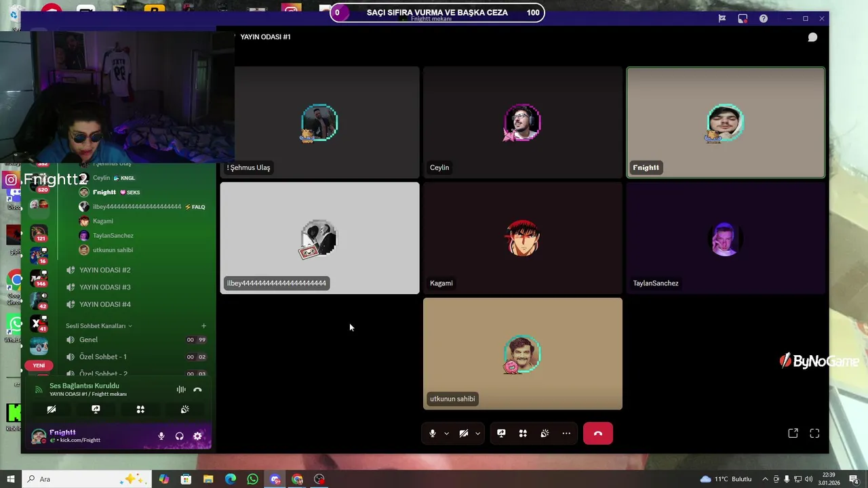
Task: Collapse Sesli Sohbet Kanalları category
Action: coord(99,326)
